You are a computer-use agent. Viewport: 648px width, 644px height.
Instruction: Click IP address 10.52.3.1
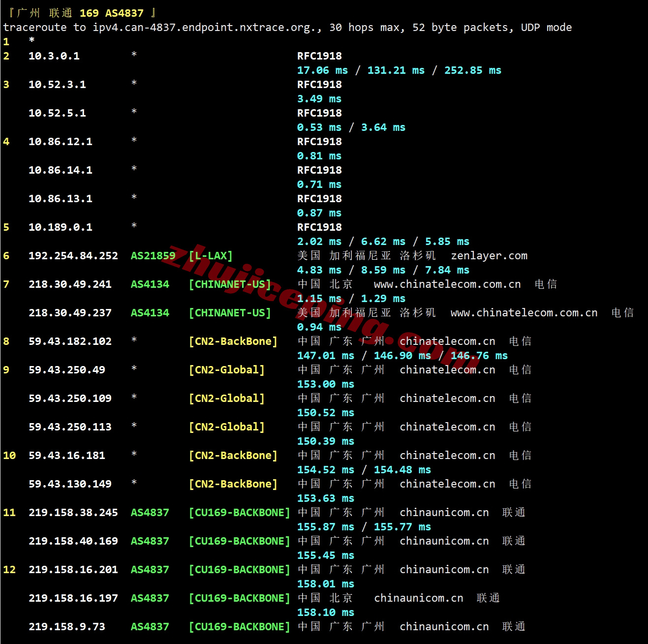tap(57, 85)
